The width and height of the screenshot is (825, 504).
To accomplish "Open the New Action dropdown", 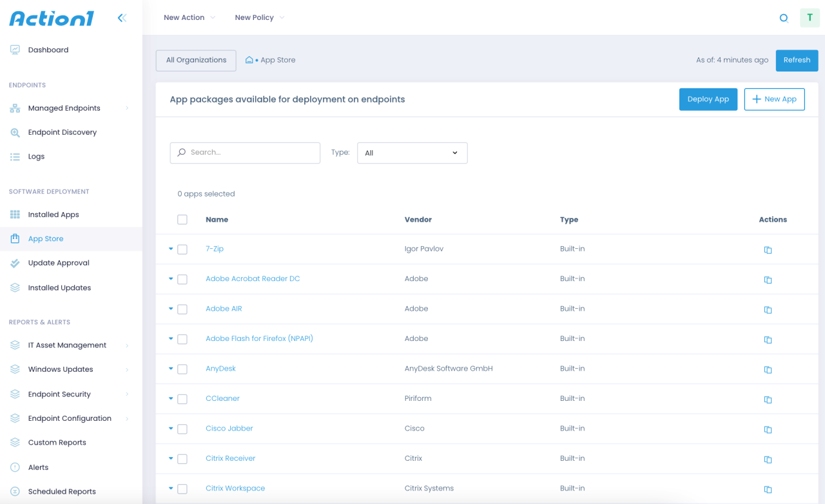I will point(189,17).
